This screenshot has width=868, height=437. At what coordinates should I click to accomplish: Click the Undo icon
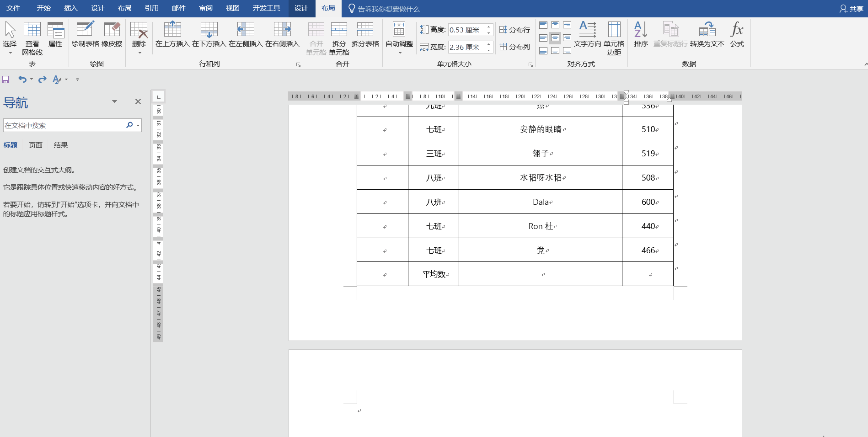[21, 80]
